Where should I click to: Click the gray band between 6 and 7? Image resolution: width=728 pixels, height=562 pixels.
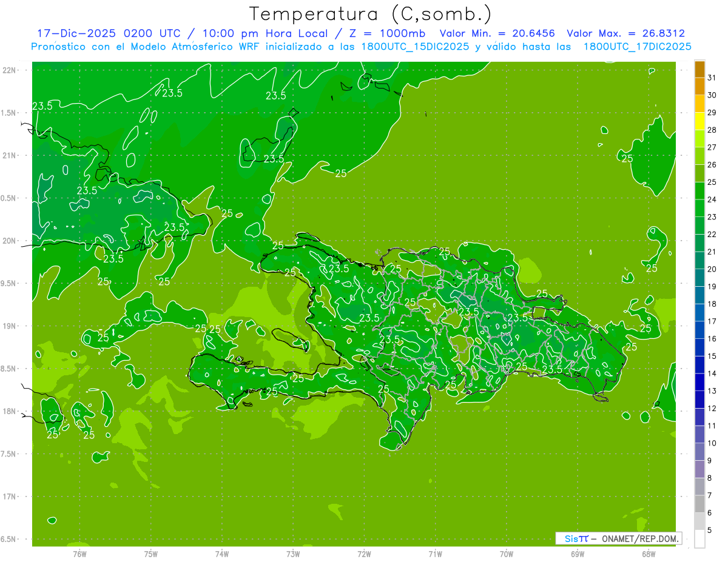click(699, 504)
